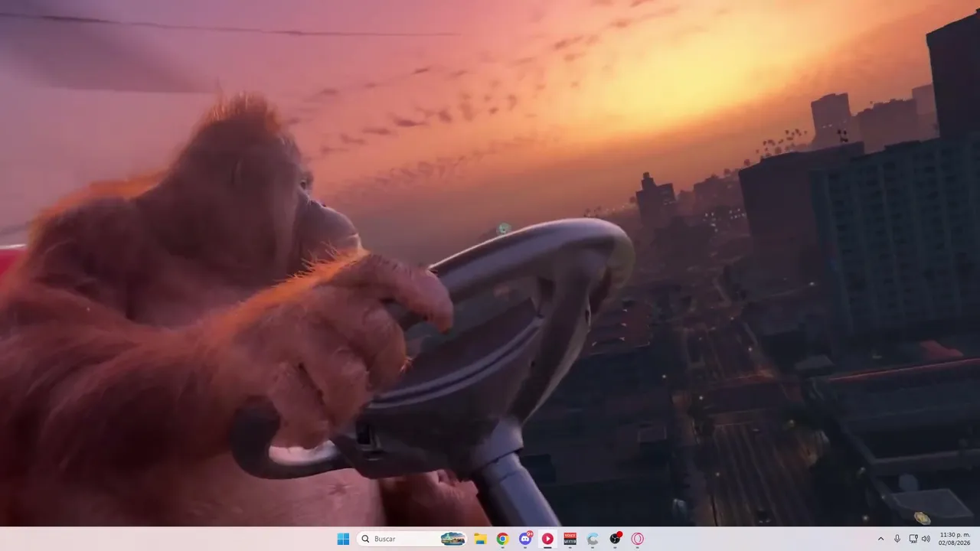Open Discord with the 9+ badge
Image resolution: width=980 pixels, height=551 pixels.
(x=525, y=539)
